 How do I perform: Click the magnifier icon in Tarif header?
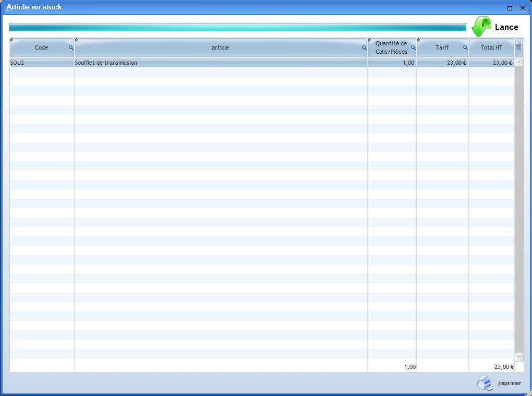point(465,48)
